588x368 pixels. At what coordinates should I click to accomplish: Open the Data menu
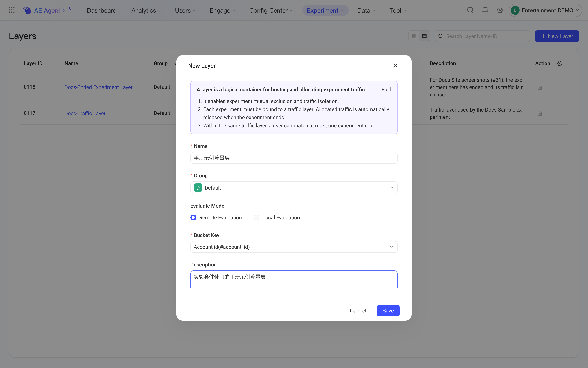tap(366, 10)
